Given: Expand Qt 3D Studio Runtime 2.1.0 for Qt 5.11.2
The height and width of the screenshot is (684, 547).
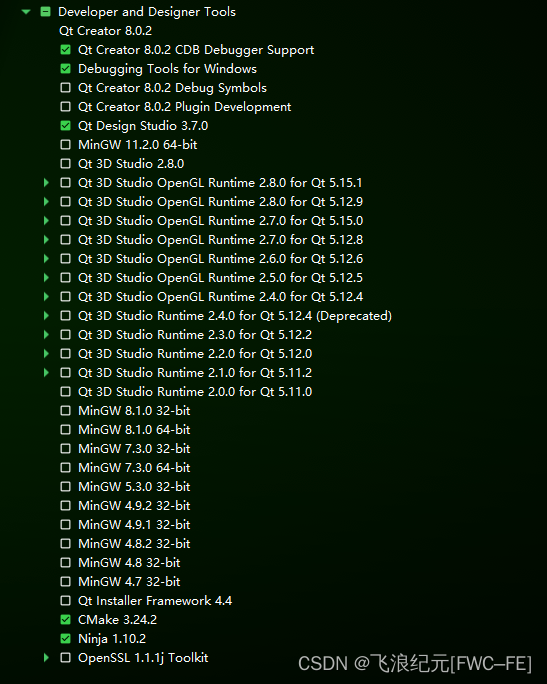Looking at the screenshot, I should coord(46,373).
